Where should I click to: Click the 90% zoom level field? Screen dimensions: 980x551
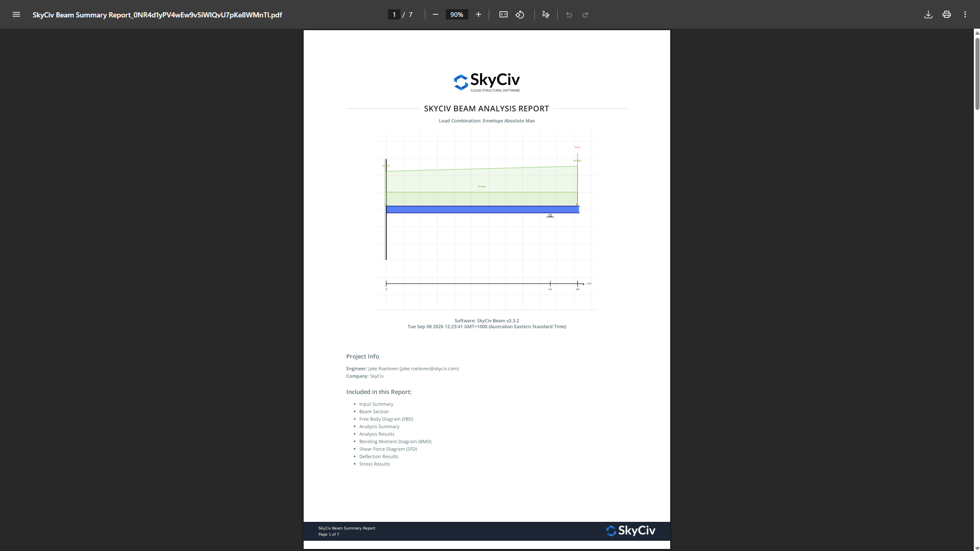(x=457, y=15)
